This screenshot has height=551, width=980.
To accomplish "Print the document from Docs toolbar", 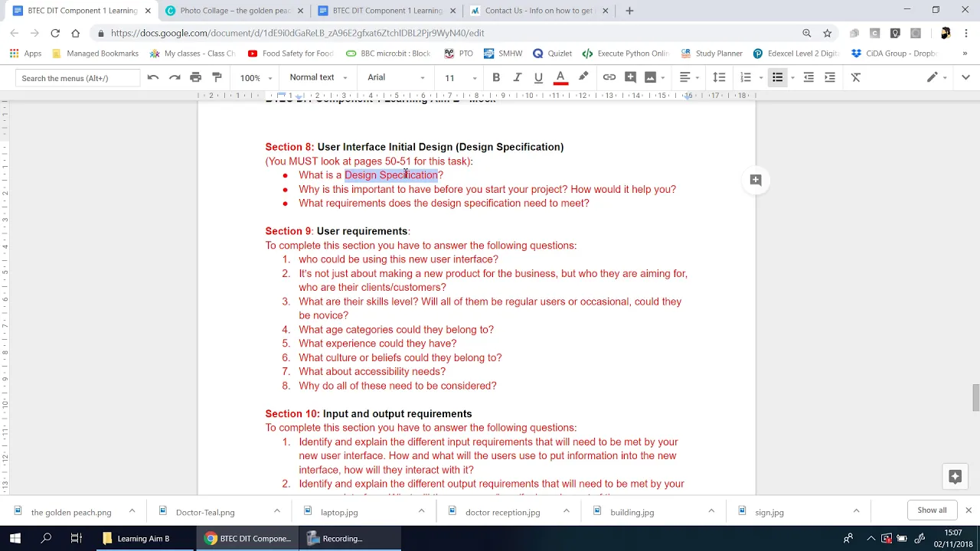I will coord(196,77).
